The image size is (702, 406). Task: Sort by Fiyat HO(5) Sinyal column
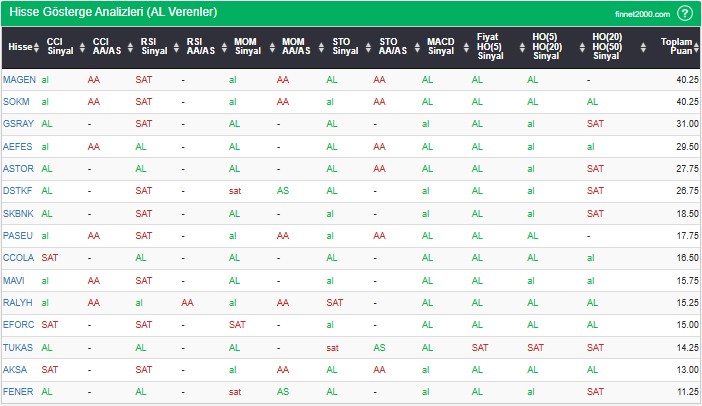[489, 47]
